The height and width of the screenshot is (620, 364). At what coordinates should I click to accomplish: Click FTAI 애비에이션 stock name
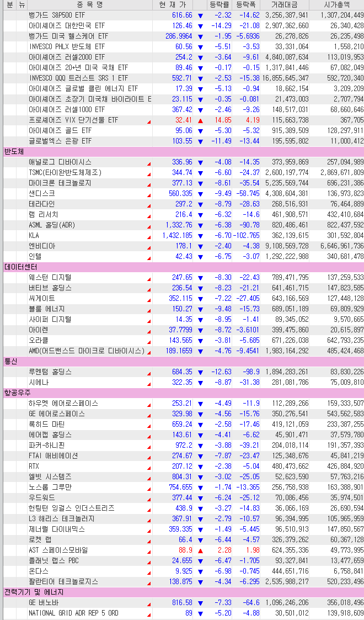coord(53,456)
